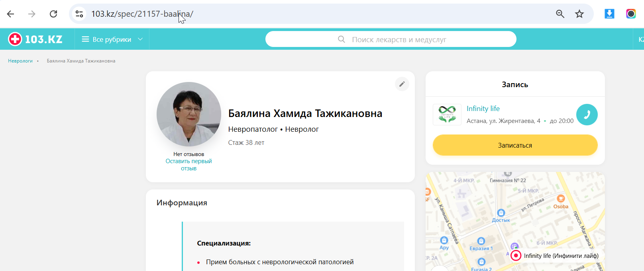This screenshot has width=644, height=271.
Task: Click the Гимназия № 22 map label
Action: pos(508,180)
